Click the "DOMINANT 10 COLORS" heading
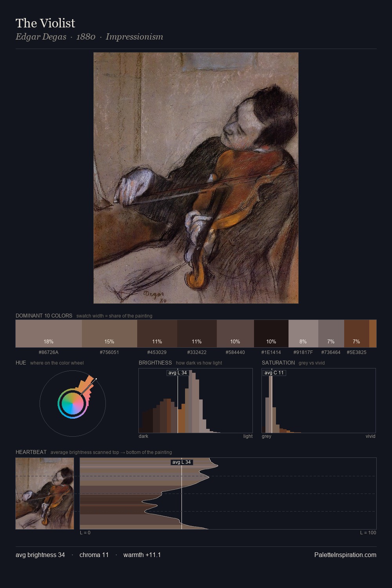 [44, 316]
